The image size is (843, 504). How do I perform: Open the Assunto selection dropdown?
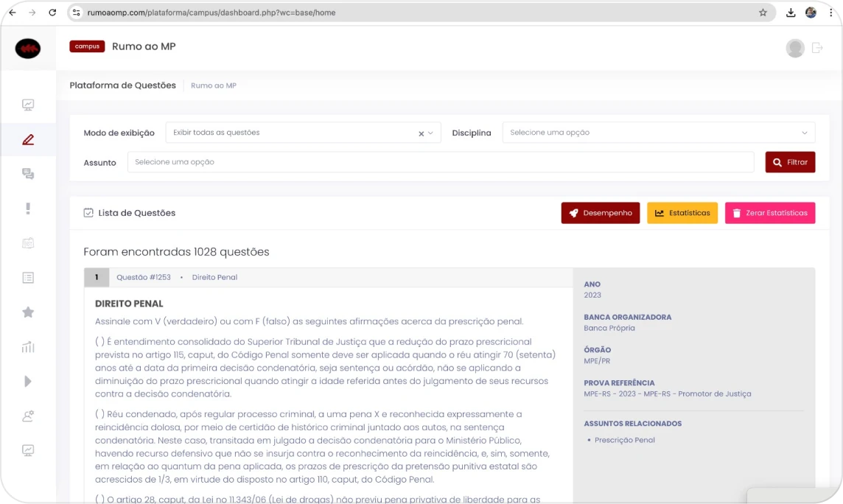click(x=440, y=162)
